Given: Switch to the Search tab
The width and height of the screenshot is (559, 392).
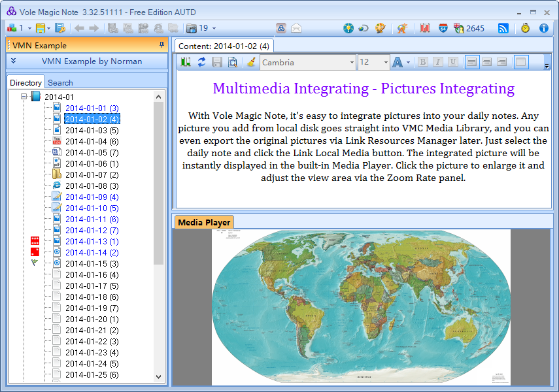Looking at the screenshot, I should 60,83.
